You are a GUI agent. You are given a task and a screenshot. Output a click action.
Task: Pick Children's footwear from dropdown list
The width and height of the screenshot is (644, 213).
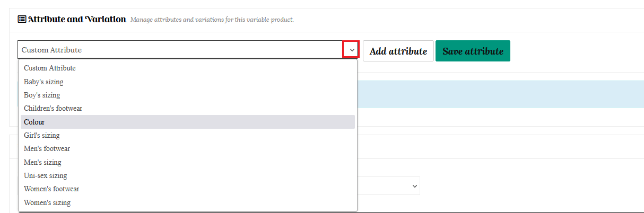[53, 109]
